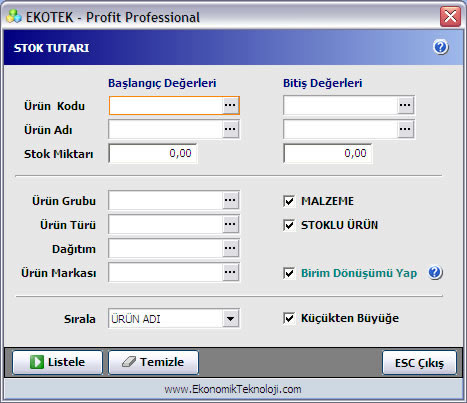Close the Profit Professional window
This screenshot has height=403, width=467.
tap(450, 16)
